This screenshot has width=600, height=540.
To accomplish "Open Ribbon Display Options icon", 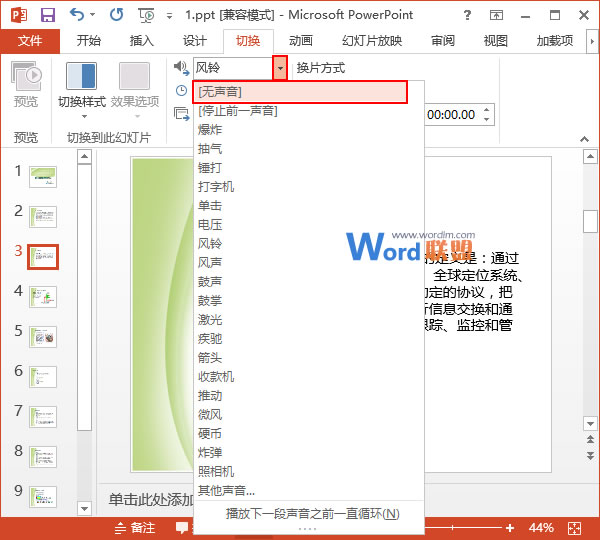I will pos(496,15).
